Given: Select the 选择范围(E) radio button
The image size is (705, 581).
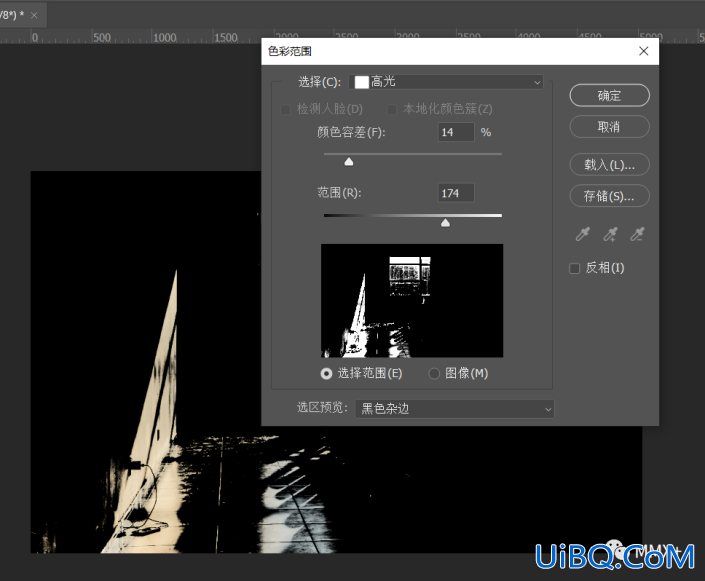Looking at the screenshot, I should click(x=326, y=374).
